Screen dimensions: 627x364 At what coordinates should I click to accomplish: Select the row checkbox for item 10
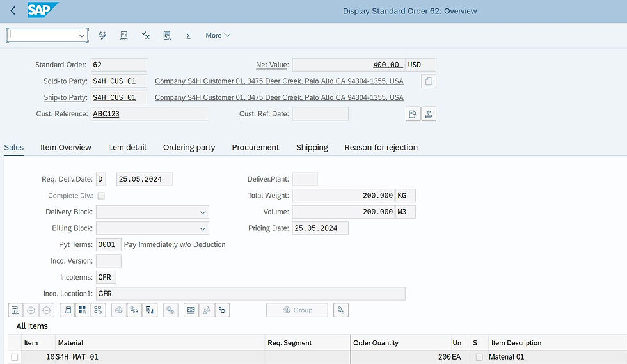coord(14,357)
